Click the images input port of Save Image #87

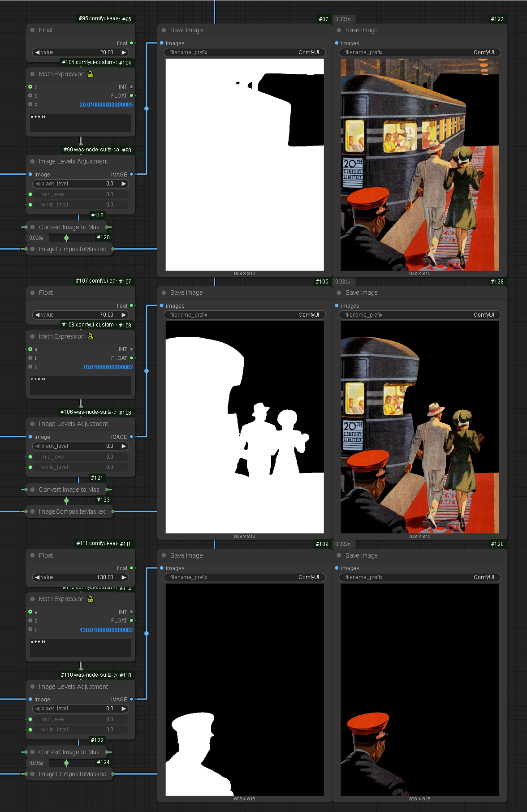coord(162,43)
